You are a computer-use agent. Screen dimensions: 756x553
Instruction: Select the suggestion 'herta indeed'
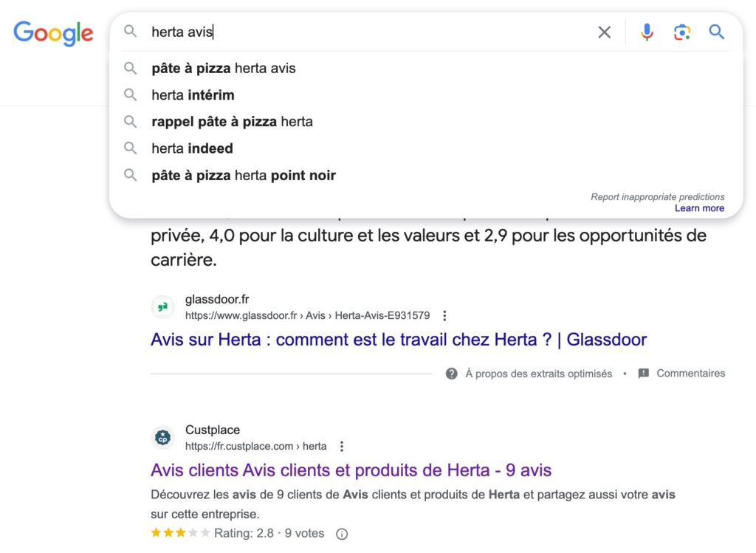pos(190,148)
